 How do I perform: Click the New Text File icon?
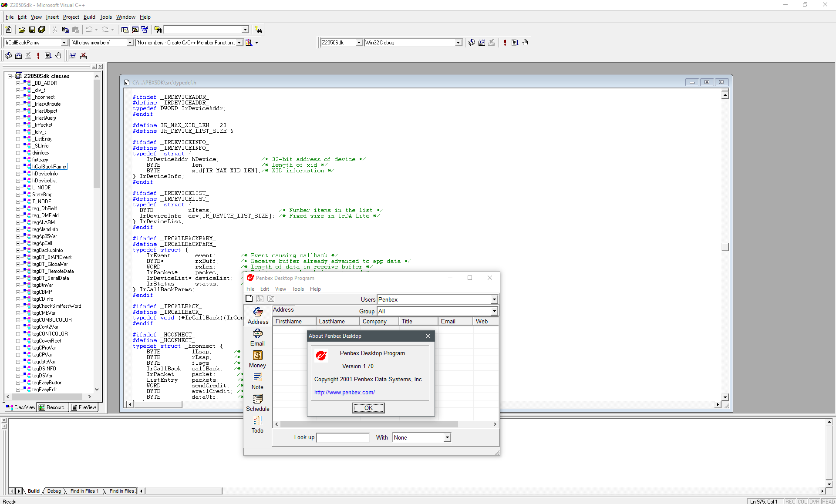click(8, 29)
